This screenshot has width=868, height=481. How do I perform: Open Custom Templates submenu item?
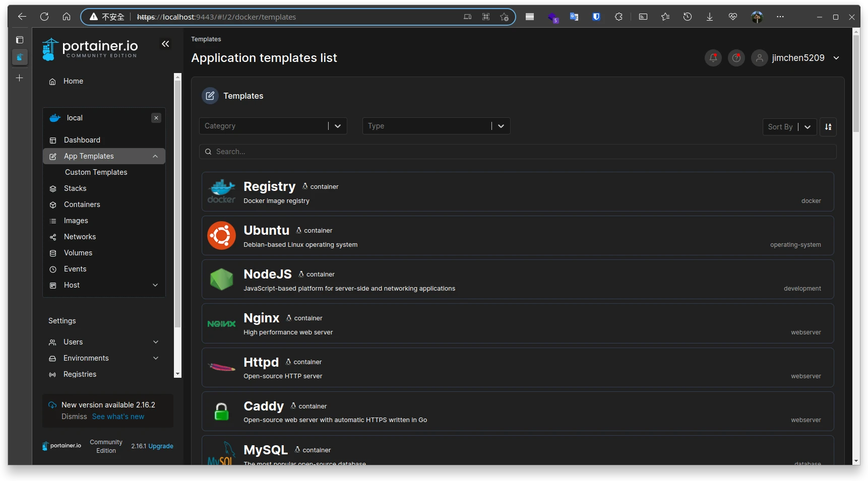click(x=96, y=172)
